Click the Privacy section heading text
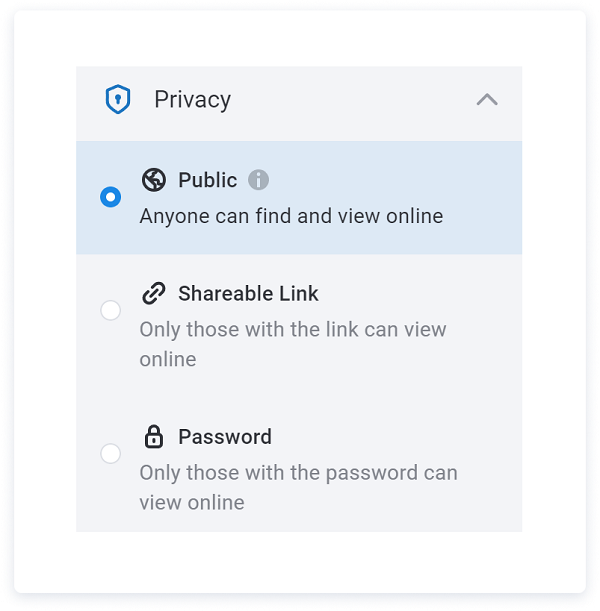The image size is (600, 611). (192, 99)
